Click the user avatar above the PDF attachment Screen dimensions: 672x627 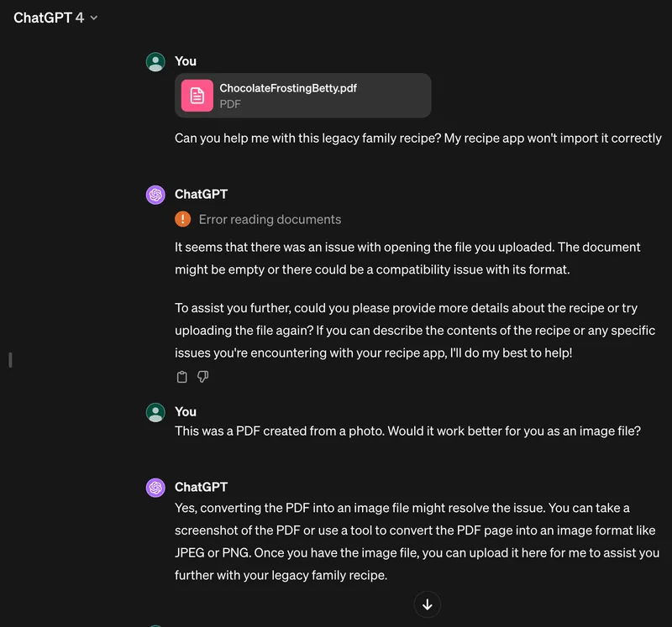tap(155, 61)
